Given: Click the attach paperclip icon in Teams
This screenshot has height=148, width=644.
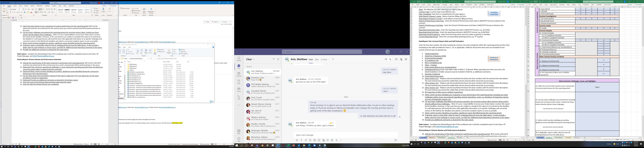Looking at the screenshot, I should (306, 140).
